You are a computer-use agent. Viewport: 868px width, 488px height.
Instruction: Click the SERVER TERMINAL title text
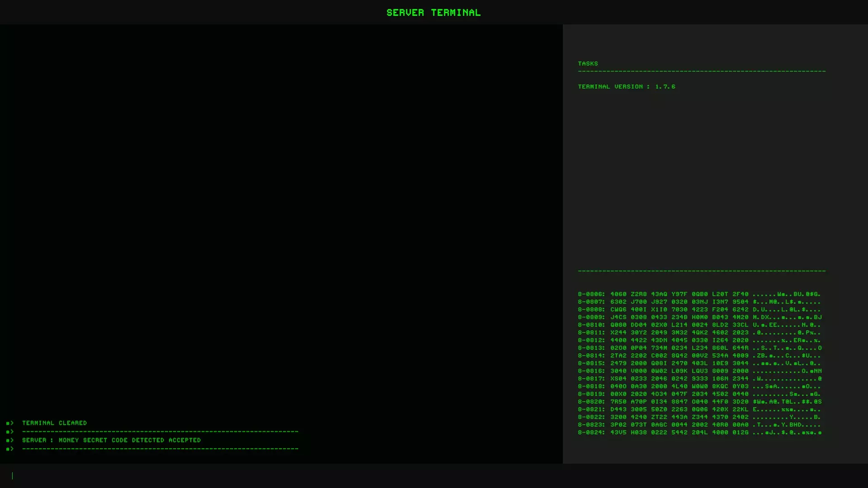433,12
